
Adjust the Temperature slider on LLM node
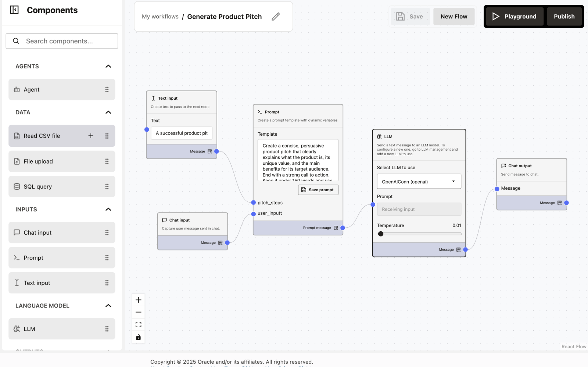381,234
